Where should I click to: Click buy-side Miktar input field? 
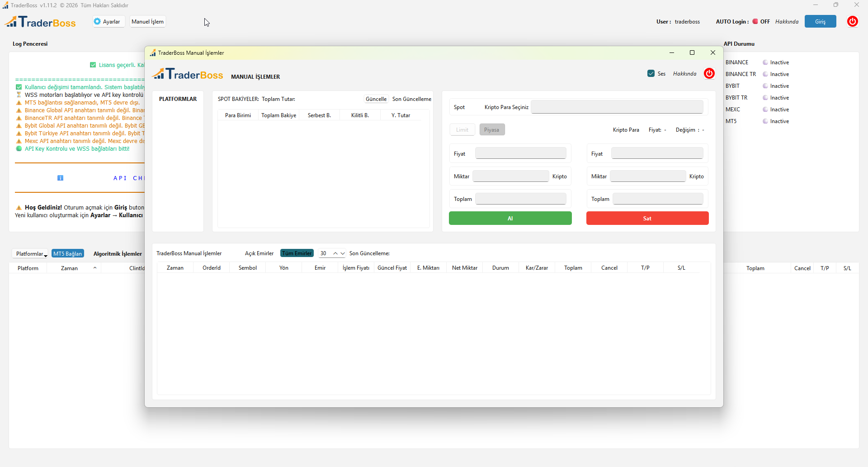[511, 176]
